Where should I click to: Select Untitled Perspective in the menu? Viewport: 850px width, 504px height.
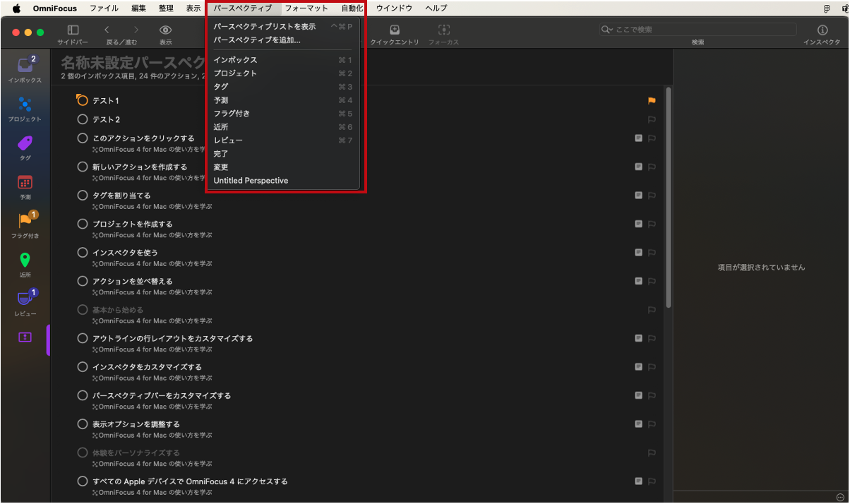tap(283, 181)
